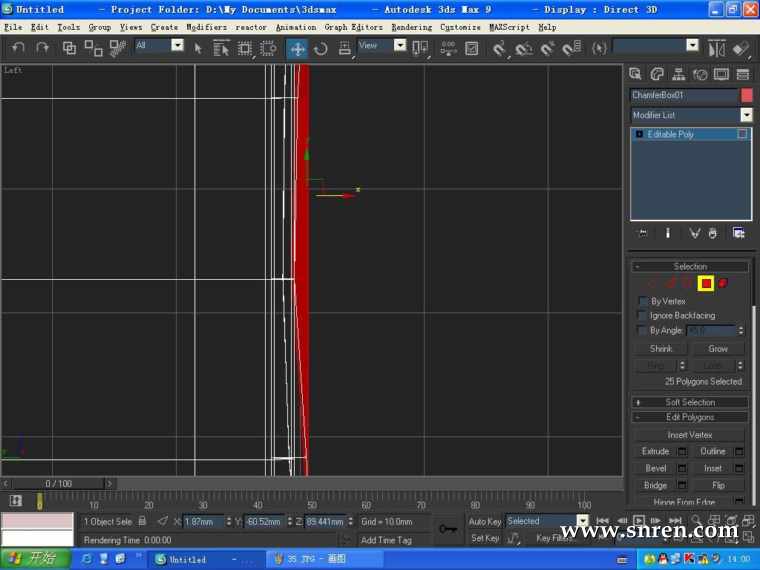The height and width of the screenshot is (570, 760).
Task: Select Element sub-object level icon
Action: pos(723,284)
